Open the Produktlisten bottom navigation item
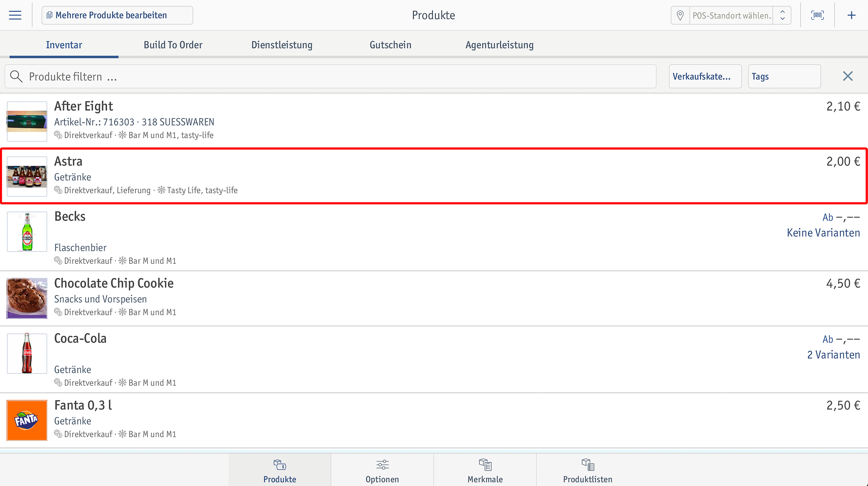Screen dimensions: 868x486 (x=587, y=470)
